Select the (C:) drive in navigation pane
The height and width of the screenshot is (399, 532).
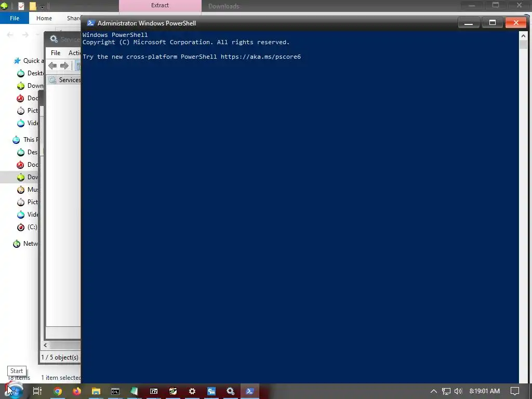click(x=28, y=227)
